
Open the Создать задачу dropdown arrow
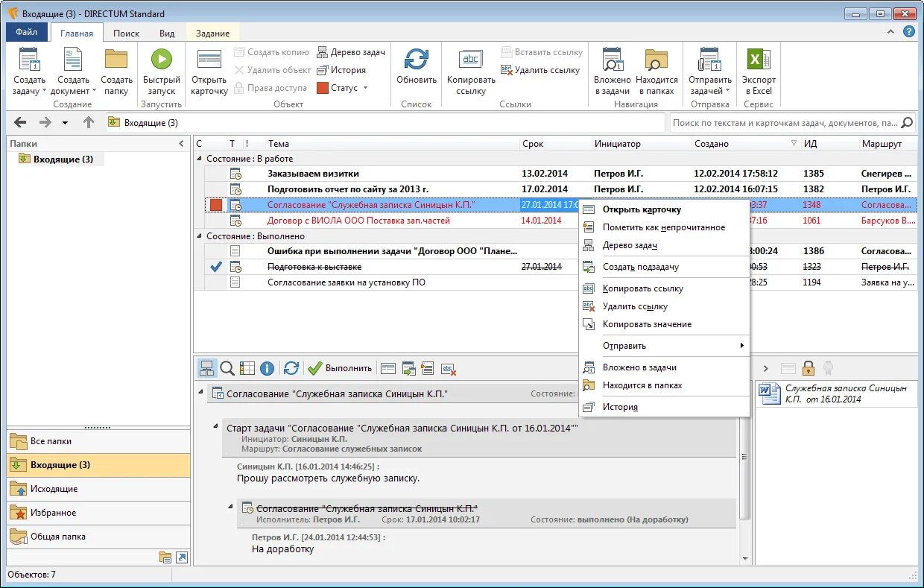click(x=44, y=92)
